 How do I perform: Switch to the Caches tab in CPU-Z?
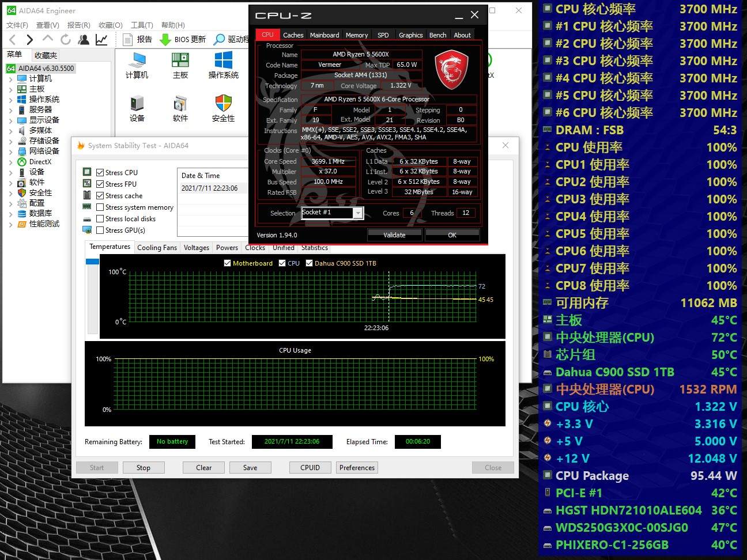[x=293, y=35]
